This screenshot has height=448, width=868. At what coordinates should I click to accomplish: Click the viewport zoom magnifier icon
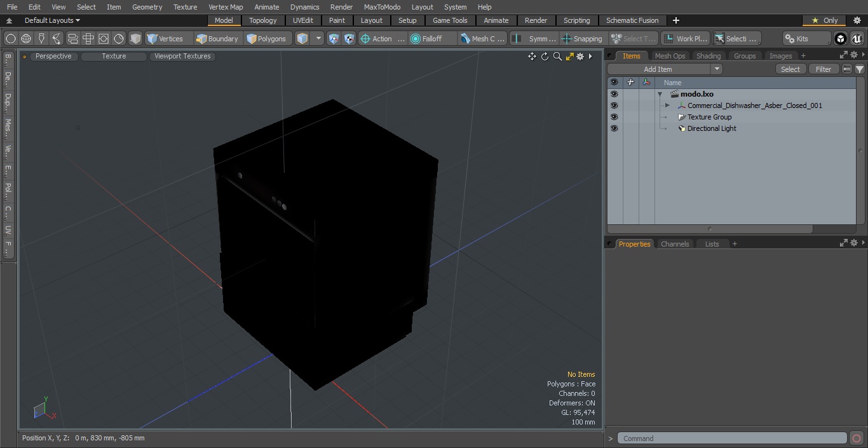point(557,57)
